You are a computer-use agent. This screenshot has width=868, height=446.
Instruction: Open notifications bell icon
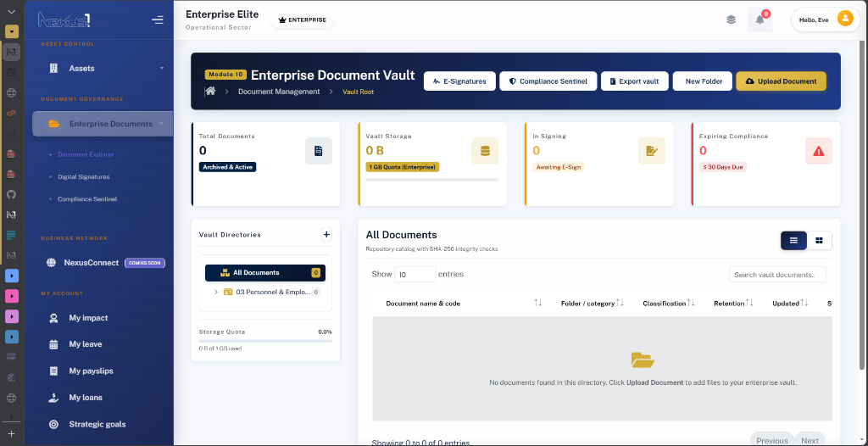coord(759,20)
